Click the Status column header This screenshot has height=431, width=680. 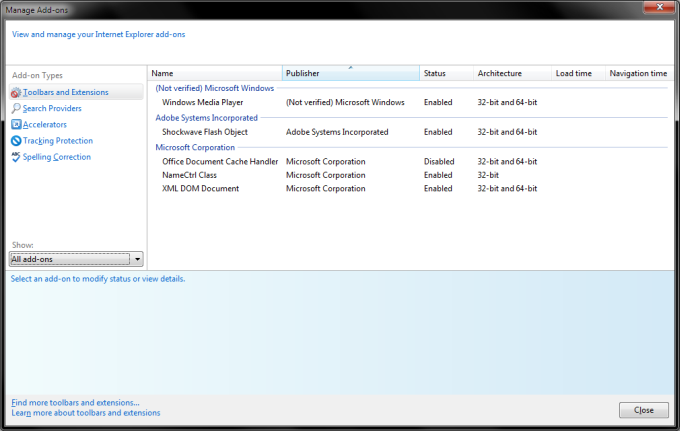pos(446,74)
